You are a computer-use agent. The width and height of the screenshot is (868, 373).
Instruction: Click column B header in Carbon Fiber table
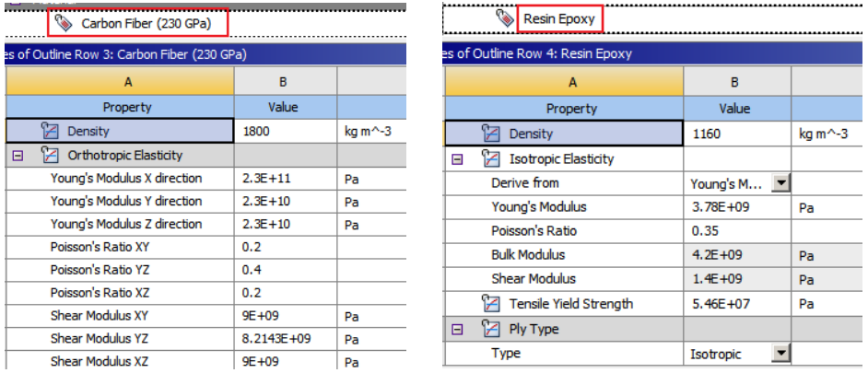click(x=286, y=82)
